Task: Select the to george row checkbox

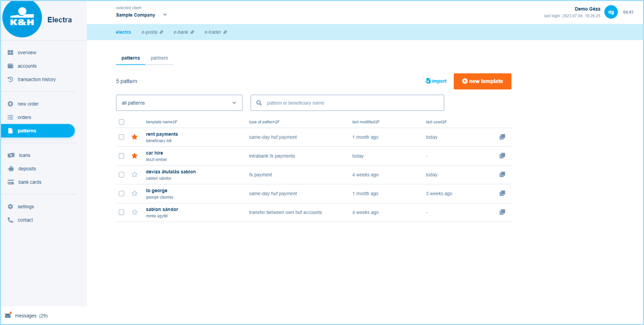Action: [122, 193]
